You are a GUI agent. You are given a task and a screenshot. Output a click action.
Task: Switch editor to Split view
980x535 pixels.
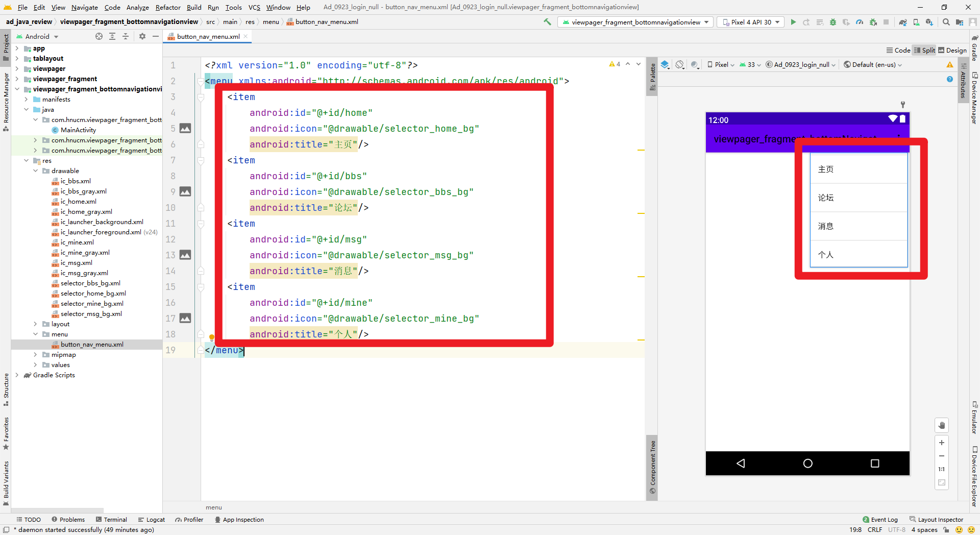click(x=925, y=50)
